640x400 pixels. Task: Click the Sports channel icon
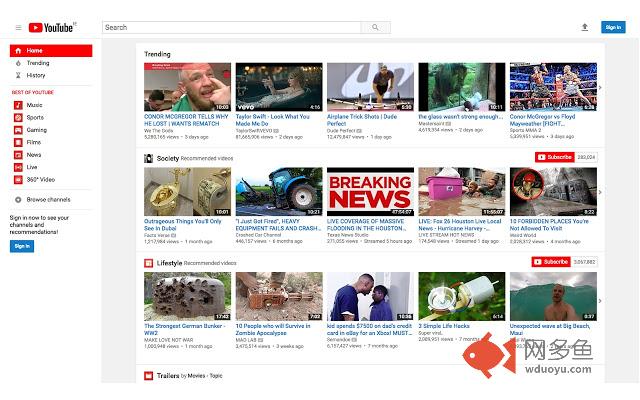coord(18,118)
